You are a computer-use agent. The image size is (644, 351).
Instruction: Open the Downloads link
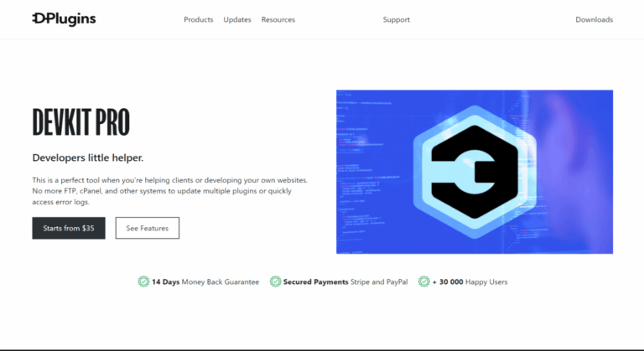[x=594, y=20]
